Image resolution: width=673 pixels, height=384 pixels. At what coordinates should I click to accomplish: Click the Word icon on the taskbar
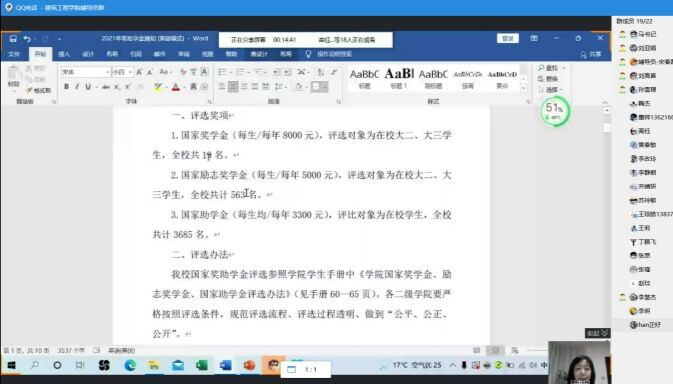[x=225, y=365]
